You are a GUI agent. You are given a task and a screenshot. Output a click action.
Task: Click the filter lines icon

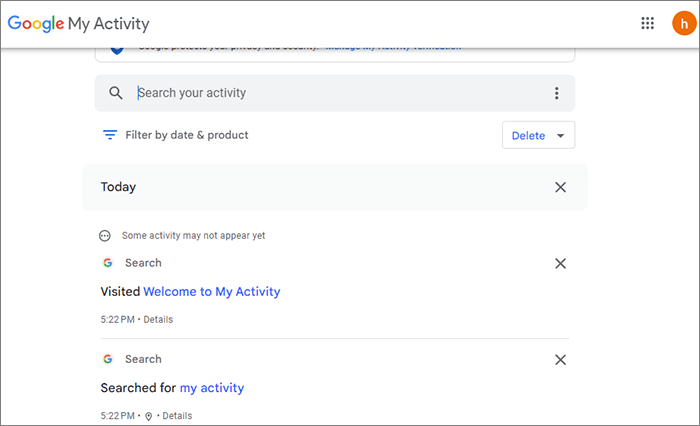[x=110, y=135]
